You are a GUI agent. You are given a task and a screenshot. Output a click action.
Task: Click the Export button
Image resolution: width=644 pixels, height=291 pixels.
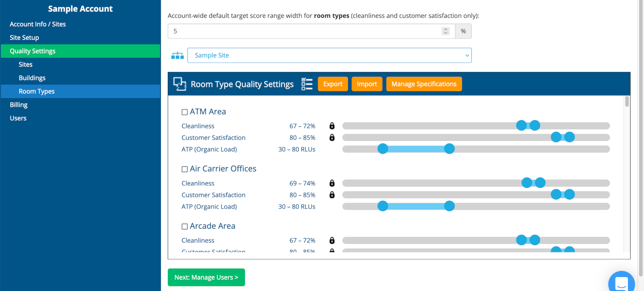pos(333,84)
